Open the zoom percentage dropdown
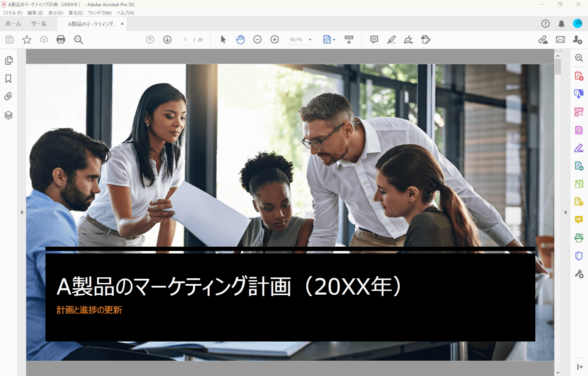Screen dimensions: 588x376 pos(310,39)
